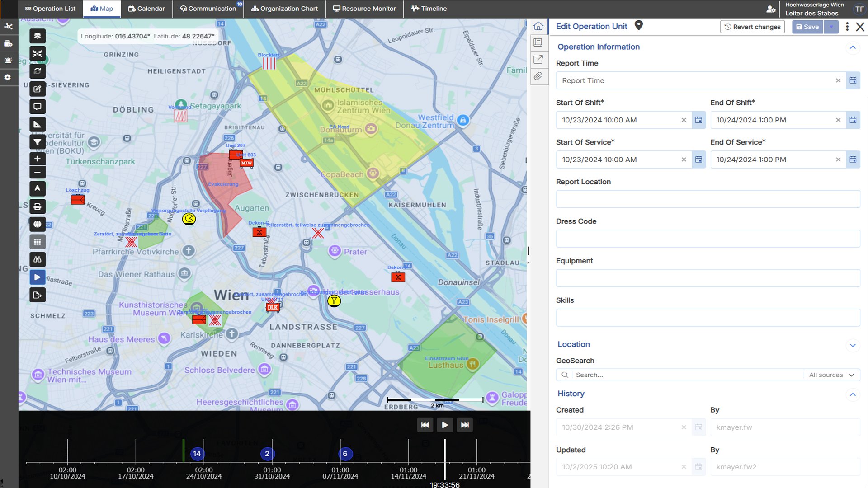Open the units sidebar icon

(8, 26)
